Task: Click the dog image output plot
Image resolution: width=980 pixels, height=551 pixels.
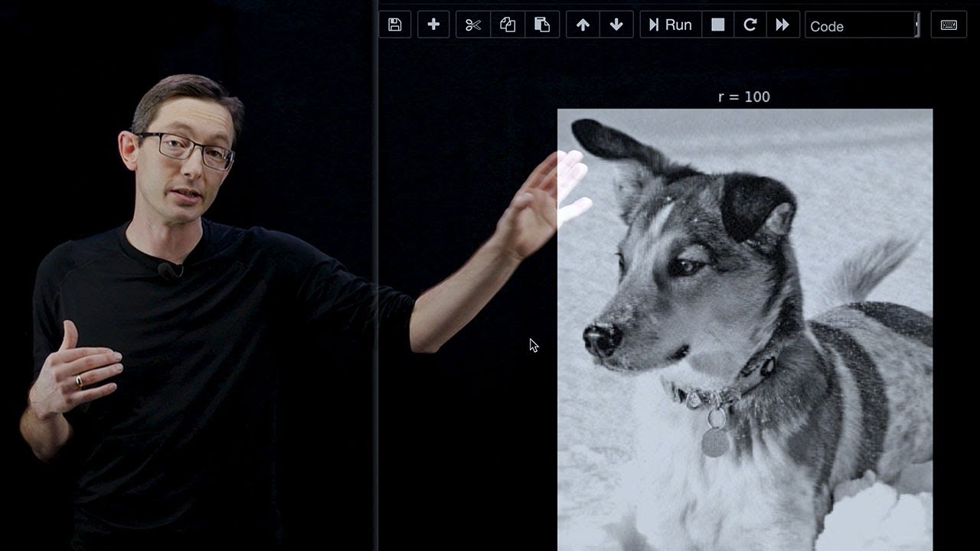Action: [x=745, y=330]
